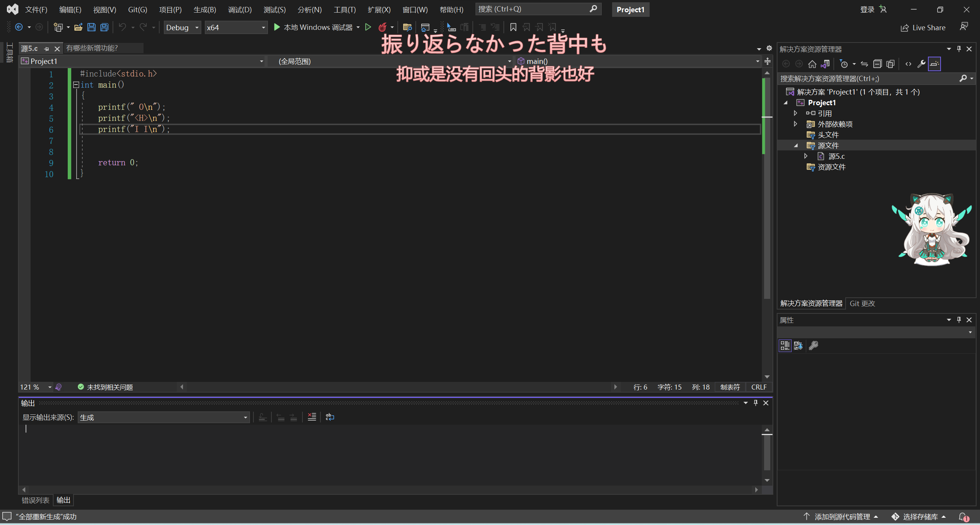Open the Debug configuration dropdown
Image resolution: width=980 pixels, height=525 pixels.
pyautogui.click(x=182, y=28)
